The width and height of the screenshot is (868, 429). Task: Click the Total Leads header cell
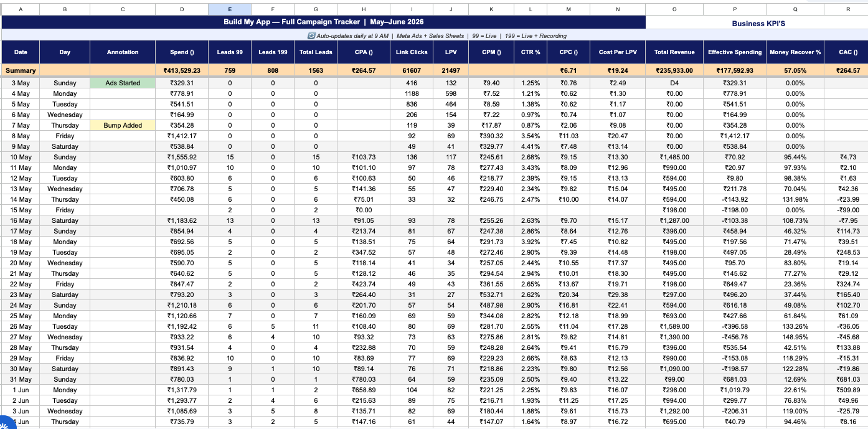pyautogui.click(x=316, y=52)
